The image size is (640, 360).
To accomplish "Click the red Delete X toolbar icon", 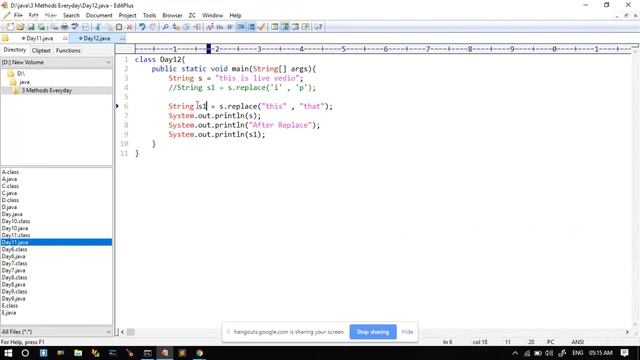I will 129,27.
